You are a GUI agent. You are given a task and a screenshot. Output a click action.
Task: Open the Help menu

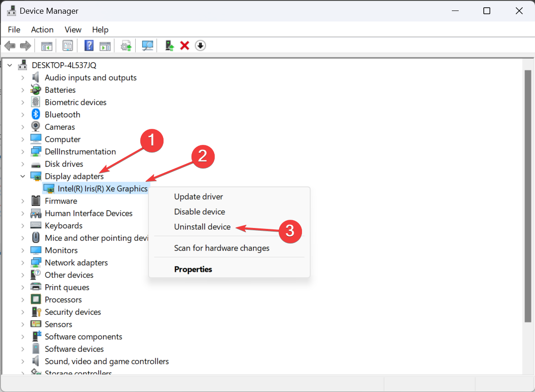point(100,30)
